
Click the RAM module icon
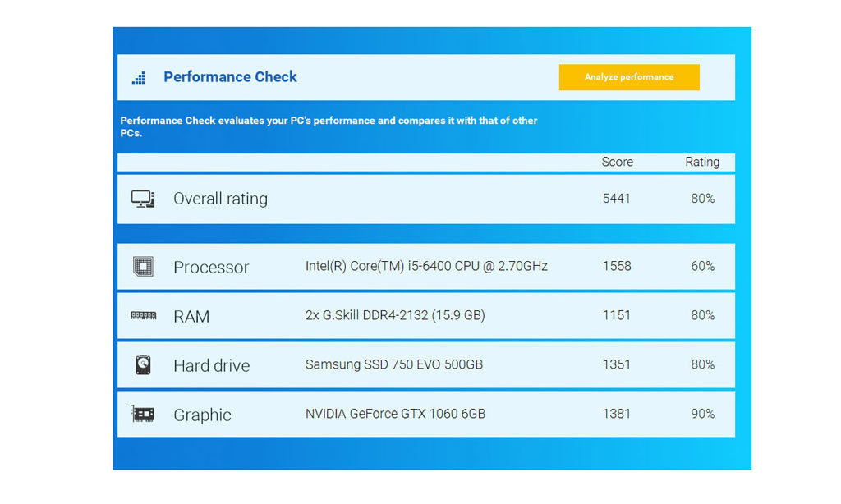pos(143,315)
